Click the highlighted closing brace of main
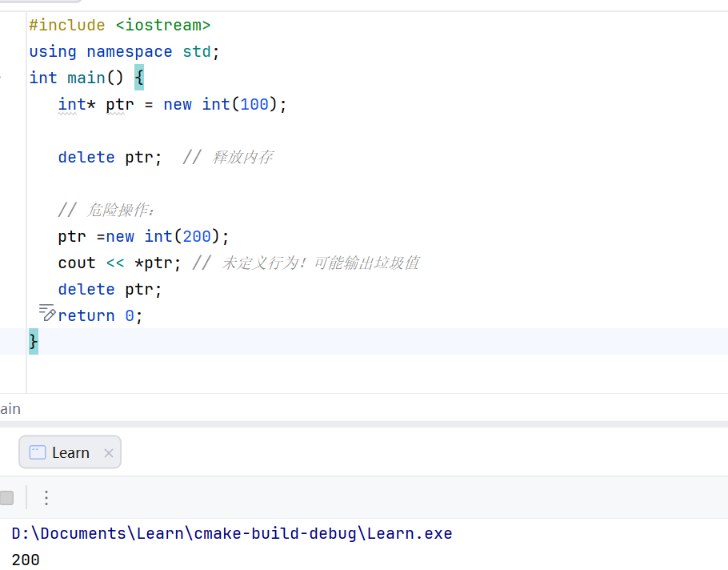Image resolution: width=728 pixels, height=570 pixels. pos(34,341)
